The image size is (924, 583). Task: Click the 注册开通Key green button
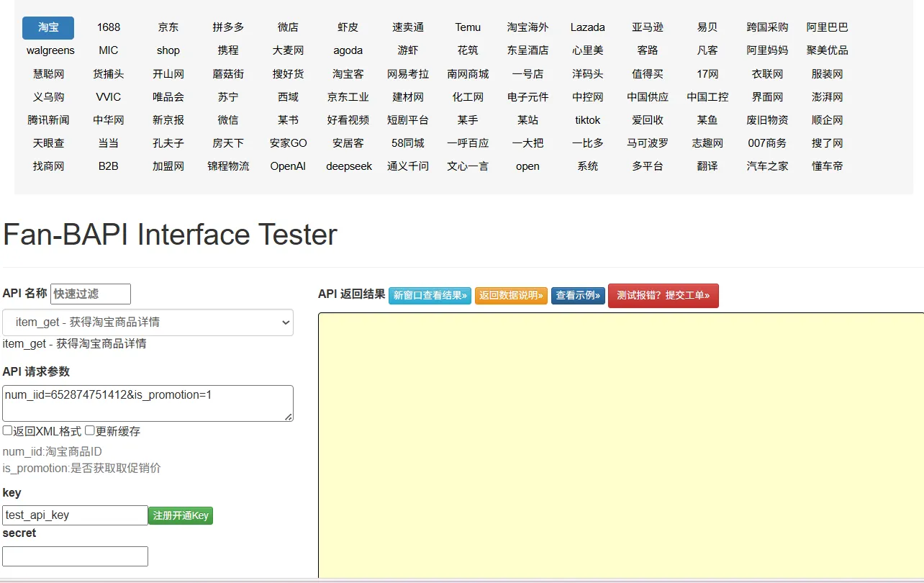[x=180, y=515]
